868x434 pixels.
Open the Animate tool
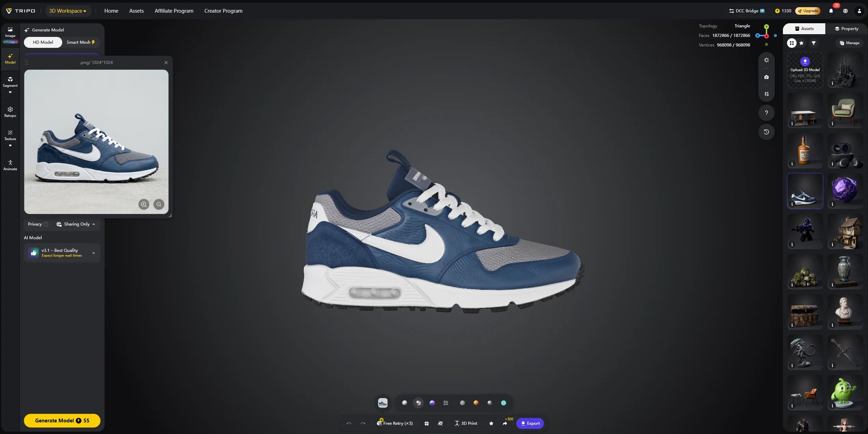[x=10, y=165]
